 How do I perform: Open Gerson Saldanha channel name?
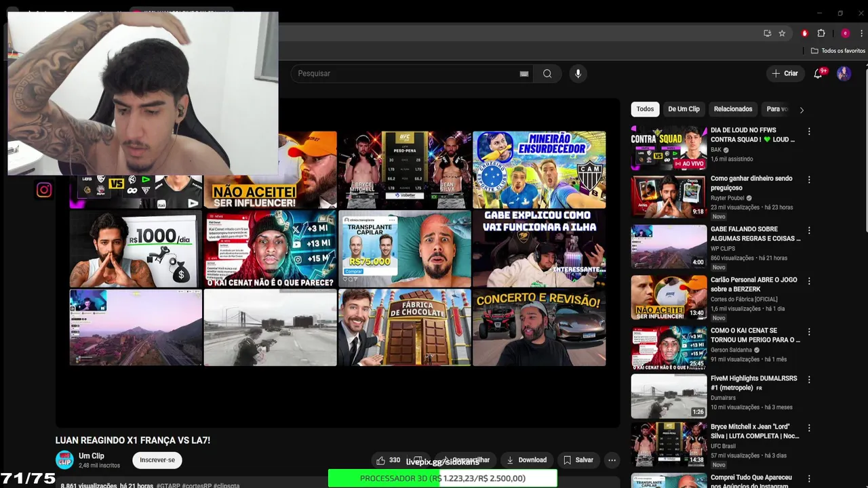click(731, 350)
